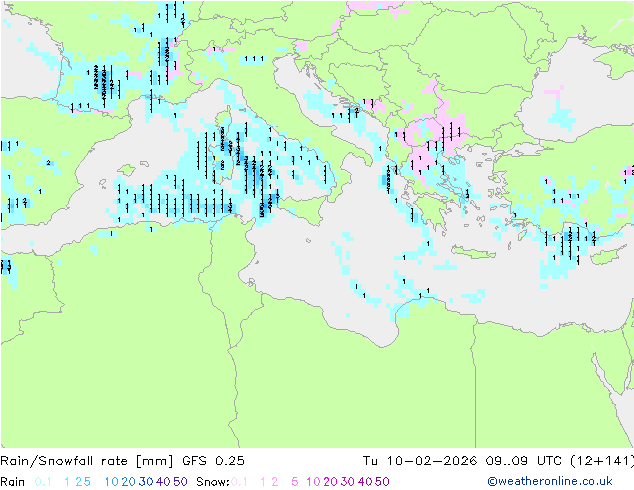Viewport: 634px width, 490px height.
Task: Select the rain legend value 0.1
Action: 43,482
